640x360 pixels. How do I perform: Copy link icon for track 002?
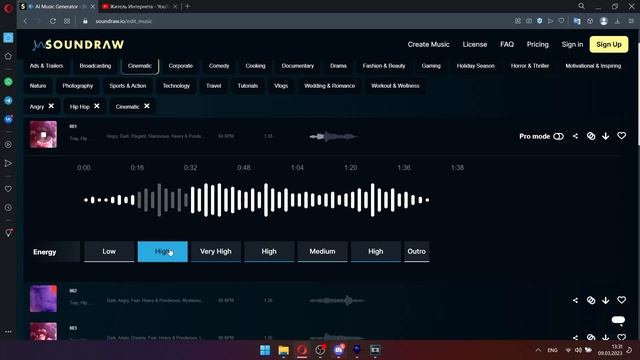click(x=591, y=300)
